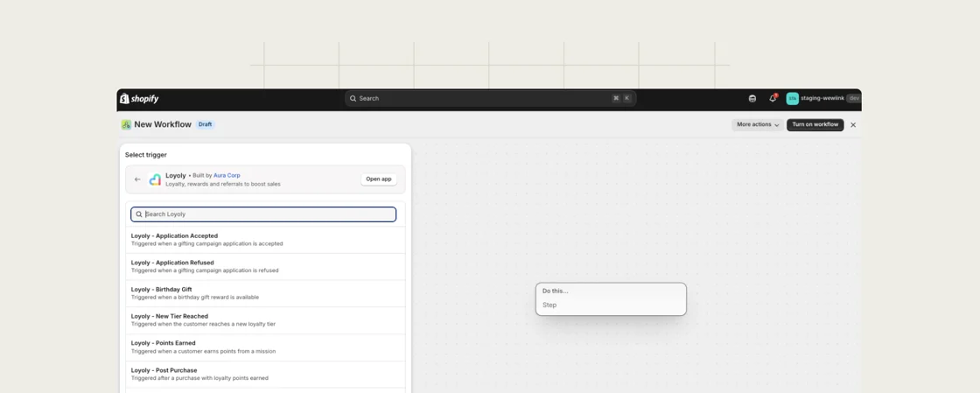Go back with the arrow next to Loyoly
The height and width of the screenshot is (393, 980).
click(x=137, y=179)
